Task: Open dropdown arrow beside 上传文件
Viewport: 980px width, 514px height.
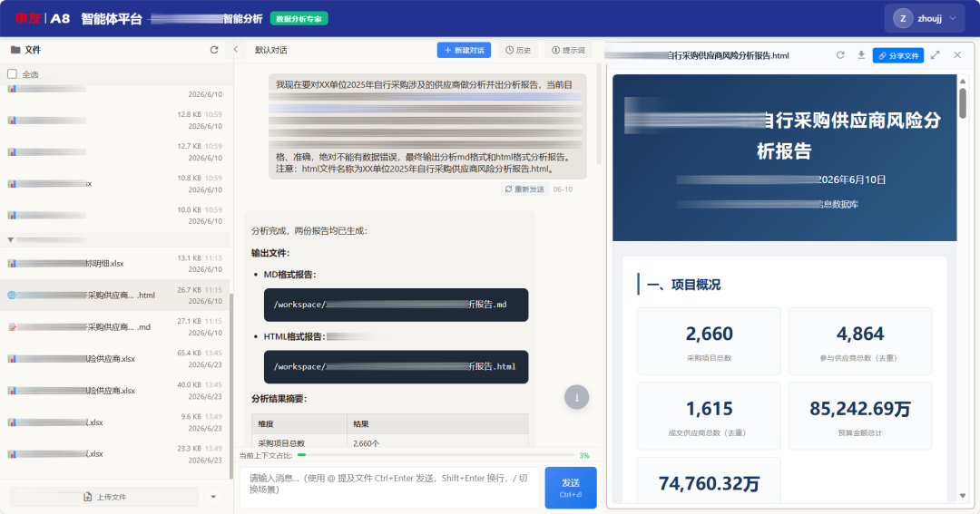Action: [x=213, y=497]
